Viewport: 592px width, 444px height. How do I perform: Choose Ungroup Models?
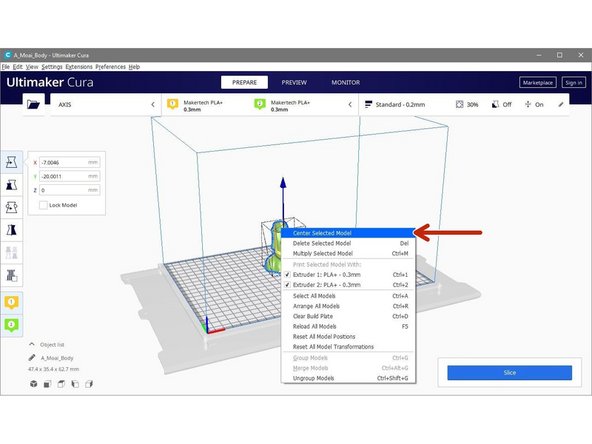[x=348, y=378]
